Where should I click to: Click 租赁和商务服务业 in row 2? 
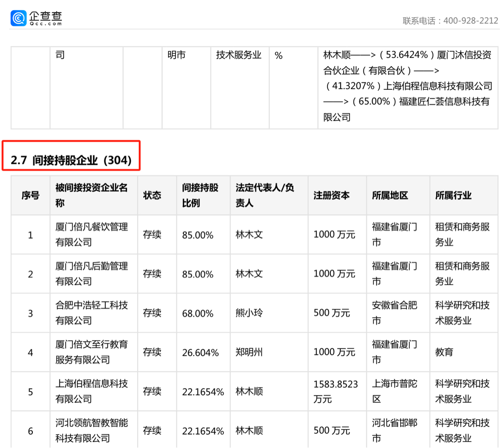pyautogui.click(x=462, y=274)
